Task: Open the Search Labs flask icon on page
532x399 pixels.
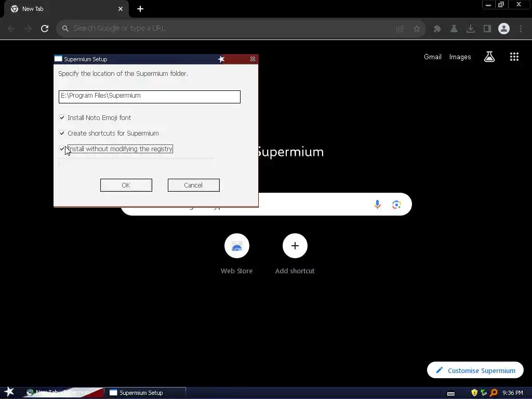Action: (489, 57)
